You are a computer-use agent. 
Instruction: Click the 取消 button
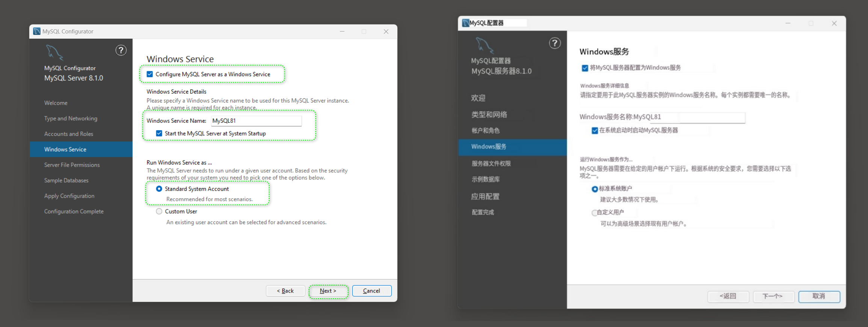819,296
